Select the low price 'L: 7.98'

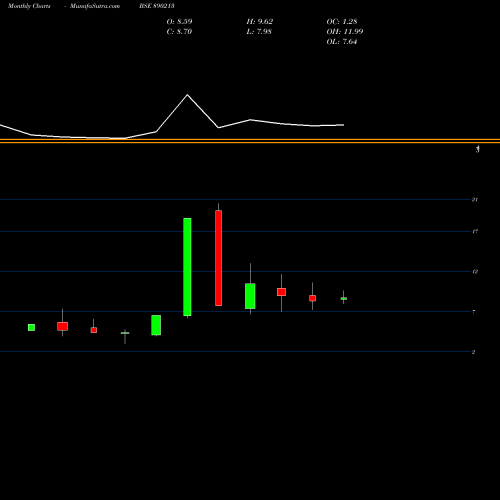[259, 31]
